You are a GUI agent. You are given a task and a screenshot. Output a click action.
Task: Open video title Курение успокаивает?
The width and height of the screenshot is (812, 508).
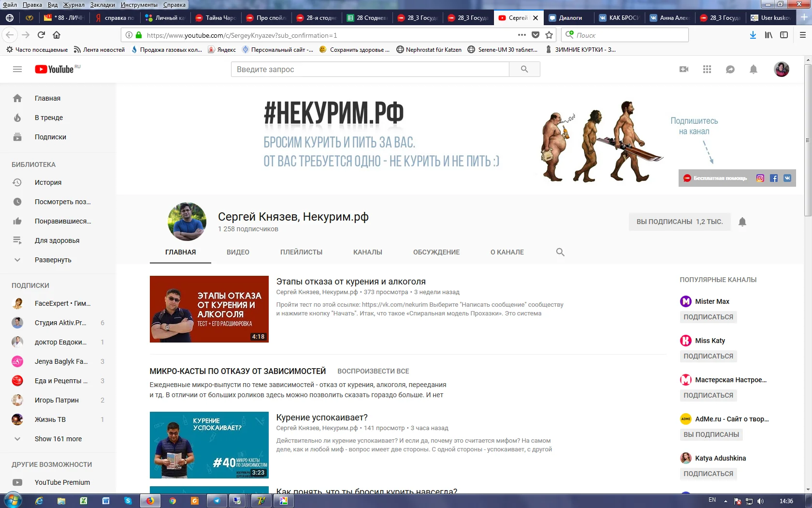point(322,418)
